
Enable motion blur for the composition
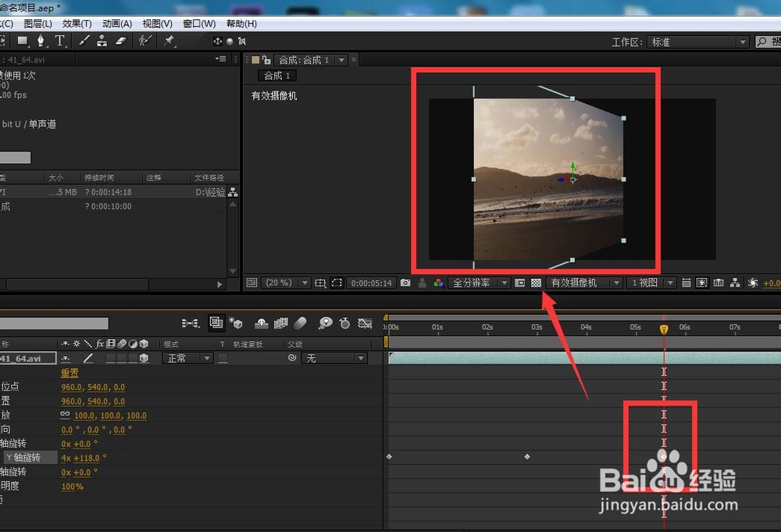[x=301, y=323]
